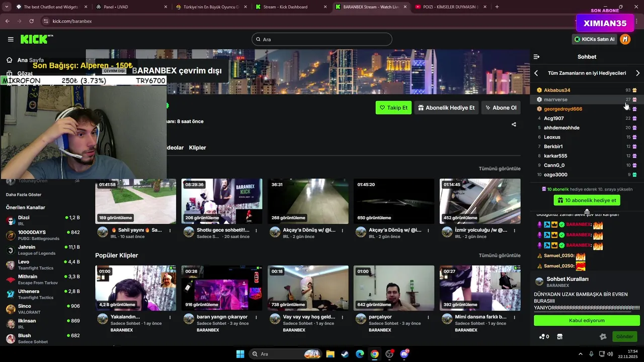
Task: Click the share icon below Abone Ol
Action: (x=514, y=124)
